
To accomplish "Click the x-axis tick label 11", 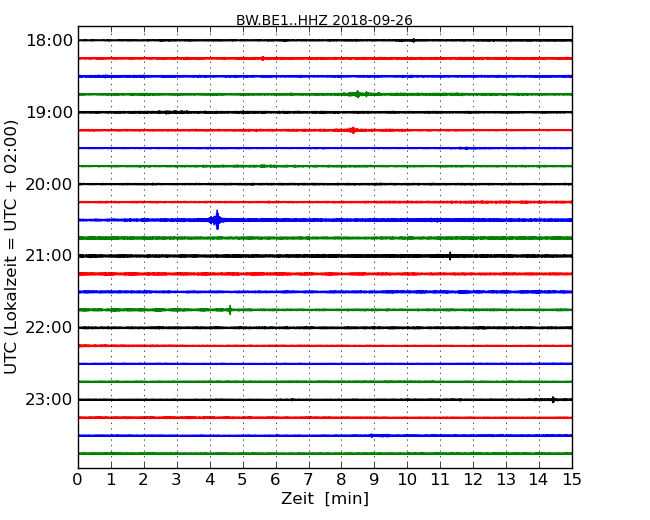I will [x=440, y=480].
